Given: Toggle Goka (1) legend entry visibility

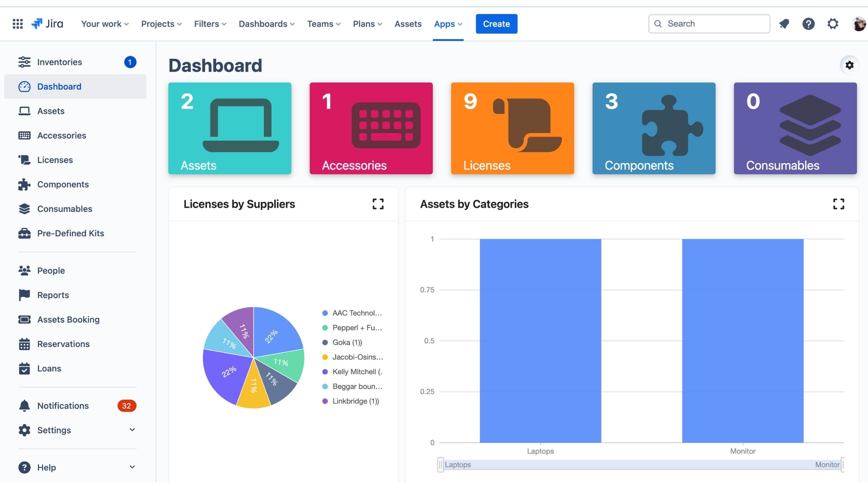Looking at the screenshot, I should [347, 342].
